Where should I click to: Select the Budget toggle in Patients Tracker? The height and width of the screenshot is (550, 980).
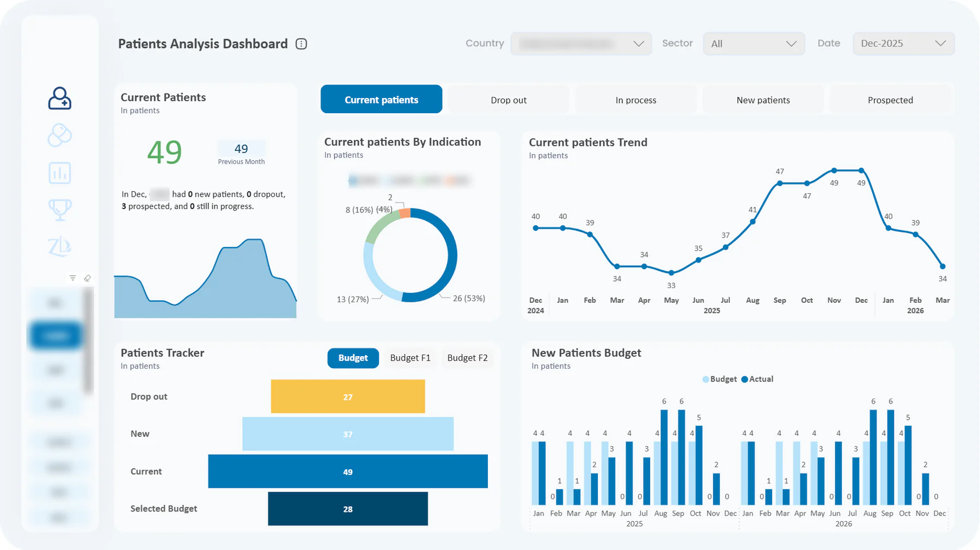(x=353, y=358)
